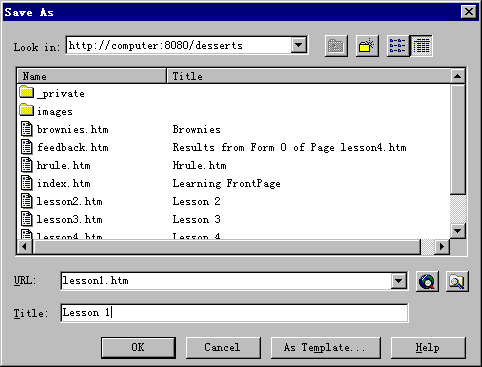The height and width of the screenshot is (367, 482).
Task: Click the title text 'Lesson 3'
Action: [x=197, y=219]
